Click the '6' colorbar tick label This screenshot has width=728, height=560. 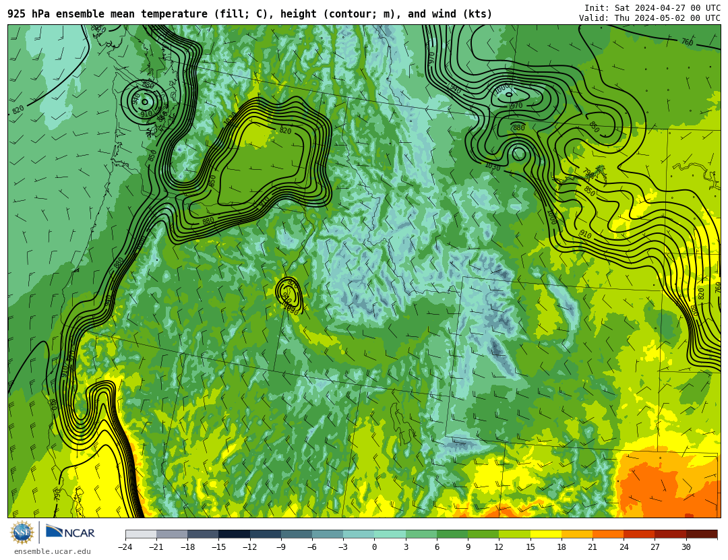tap(437, 547)
